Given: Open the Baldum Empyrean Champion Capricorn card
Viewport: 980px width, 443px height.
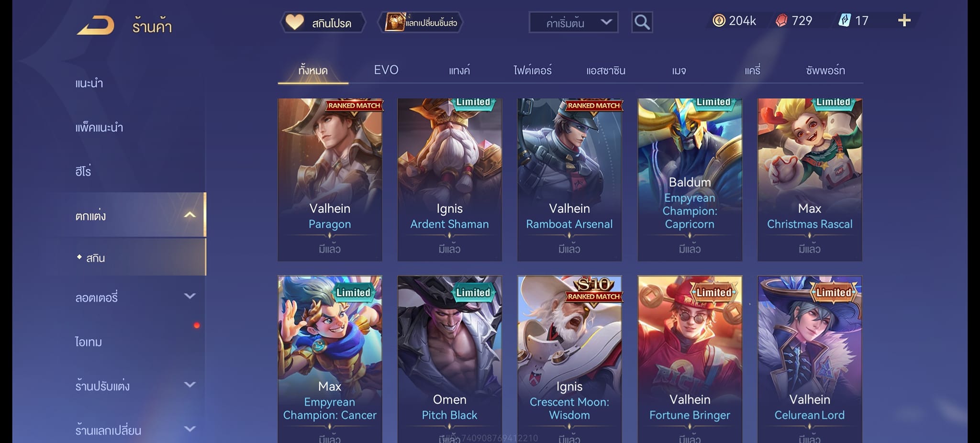Looking at the screenshot, I should pyautogui.click(x=690, y=180).
